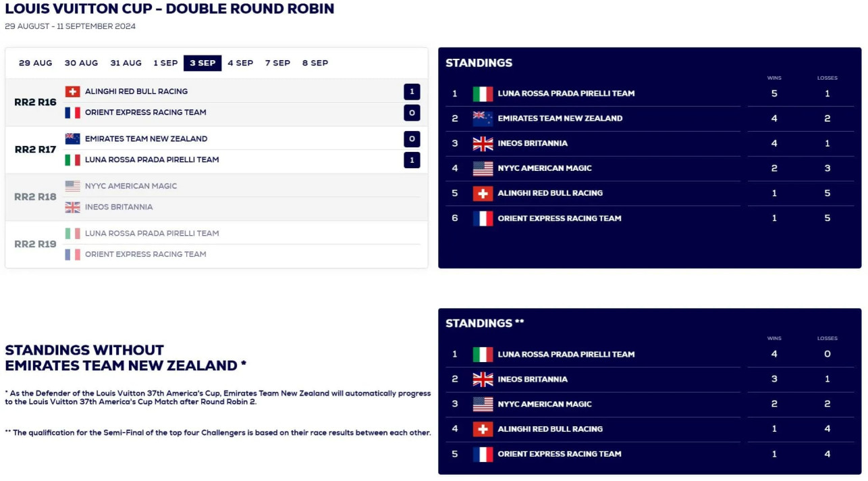Click French flag next to Orient Express in RR2 R16
868x481 pixels.
coord(72,113)
